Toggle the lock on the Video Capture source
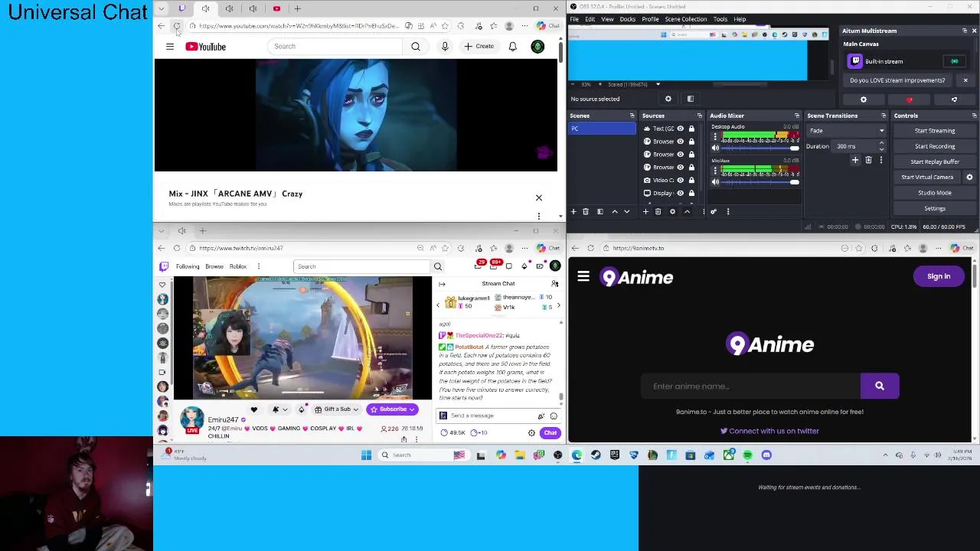Screen dimensions: 980x551 (x=691, y=180)
